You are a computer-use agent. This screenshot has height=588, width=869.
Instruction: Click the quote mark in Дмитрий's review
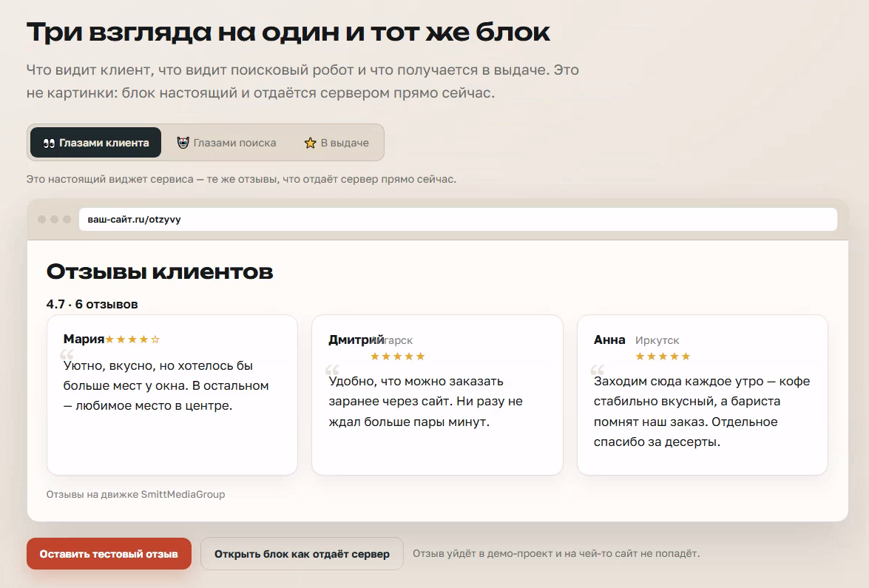[x=332, y=370]
